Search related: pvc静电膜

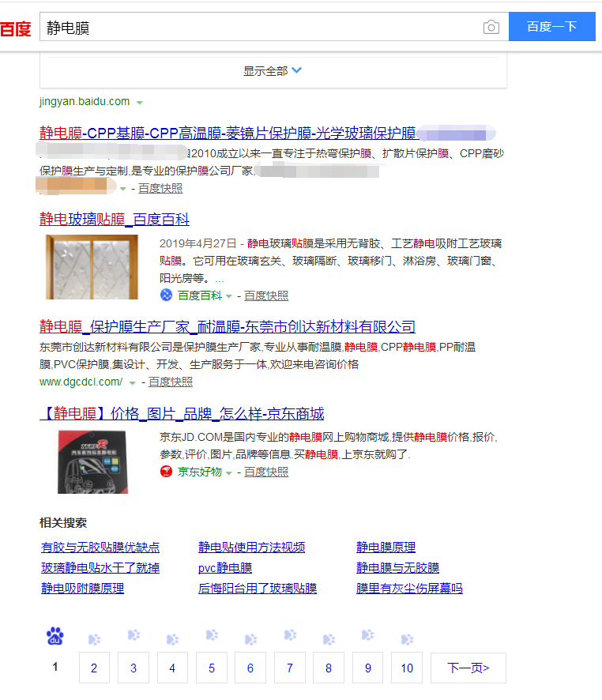[225, 568]
